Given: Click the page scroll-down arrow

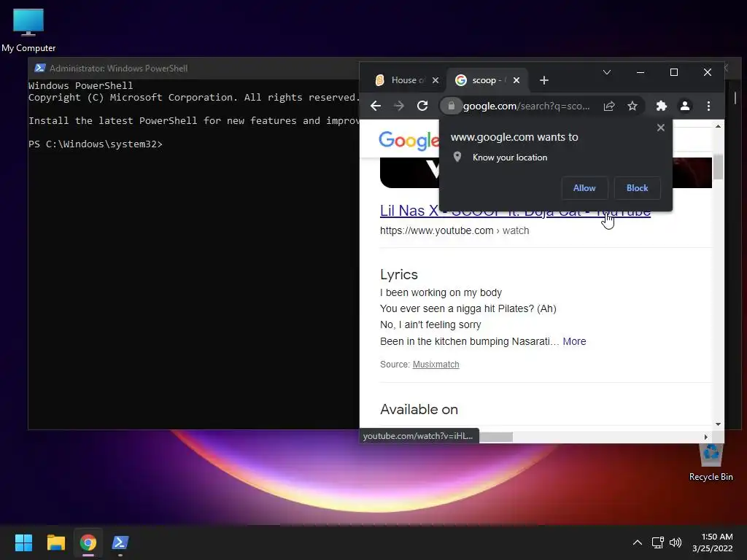Looking at the screenshot, I should (x=718, y=424).
